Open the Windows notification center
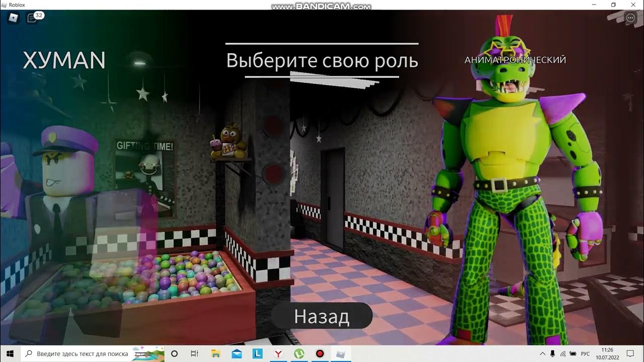This screenshot has height=362, width=644. coord(630,353)
